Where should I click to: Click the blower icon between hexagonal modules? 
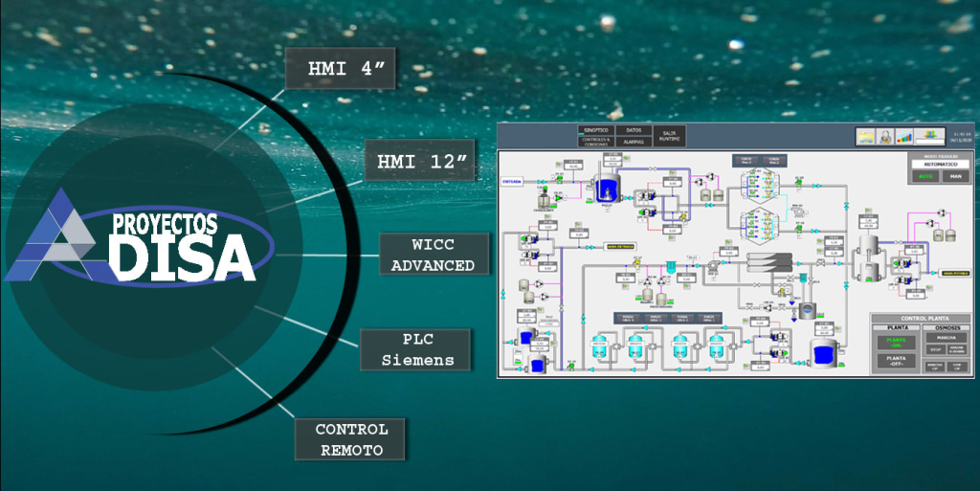coord(797,213)
